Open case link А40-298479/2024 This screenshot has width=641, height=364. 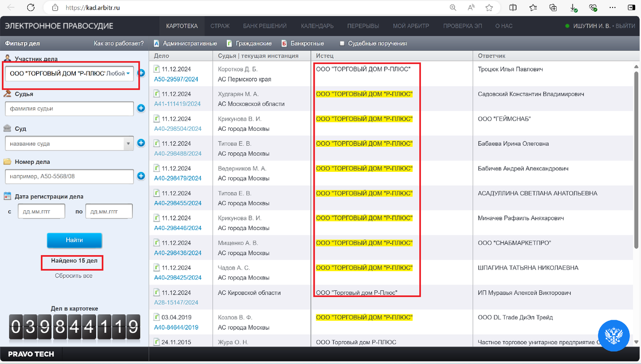[x=178, y=178]
